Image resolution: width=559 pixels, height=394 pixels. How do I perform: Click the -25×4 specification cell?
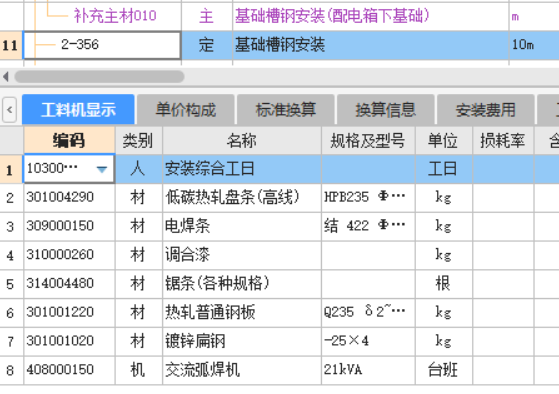(x=368, y=341)
